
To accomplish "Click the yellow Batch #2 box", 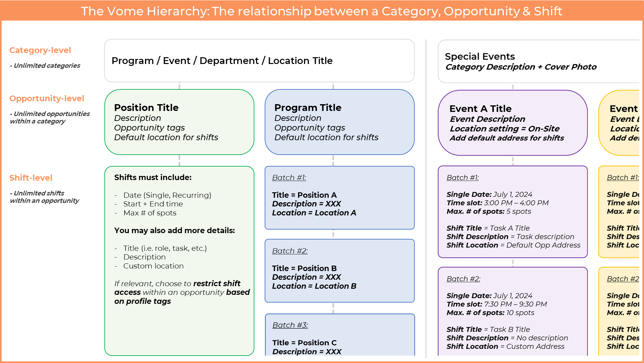I will point(621,312).
